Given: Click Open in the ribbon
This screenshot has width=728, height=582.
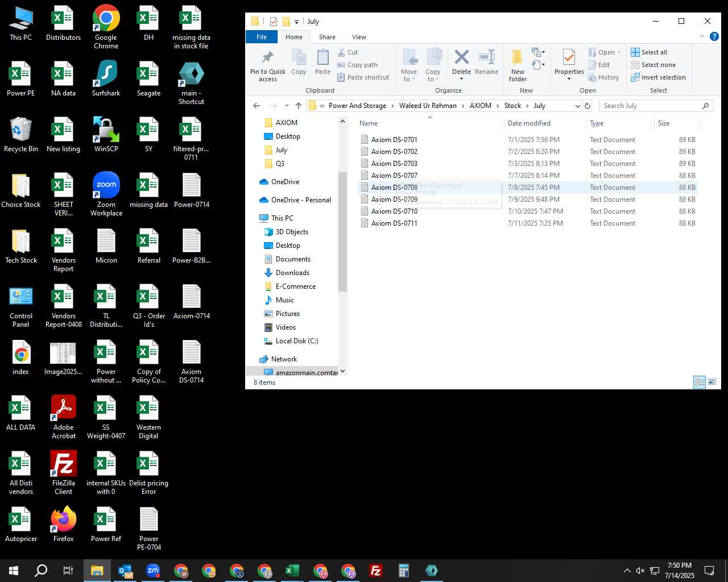Looking at the screenshot, I should 604,52.
